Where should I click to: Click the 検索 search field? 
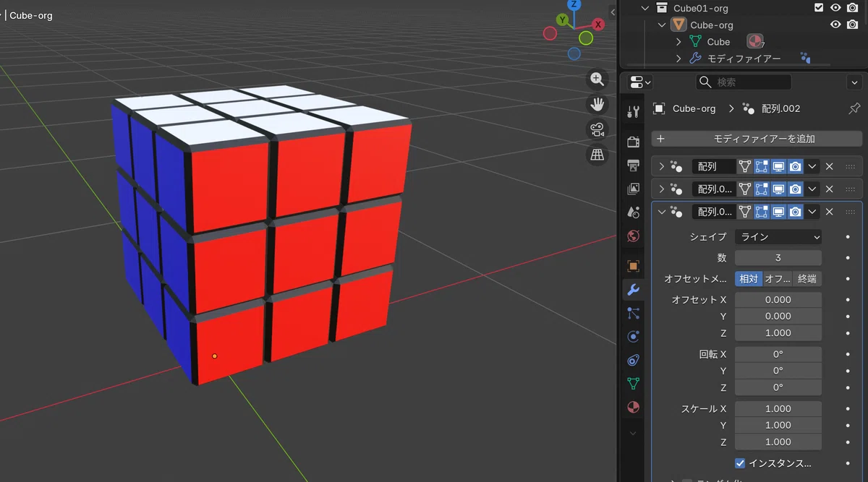(x=744, y=82)
